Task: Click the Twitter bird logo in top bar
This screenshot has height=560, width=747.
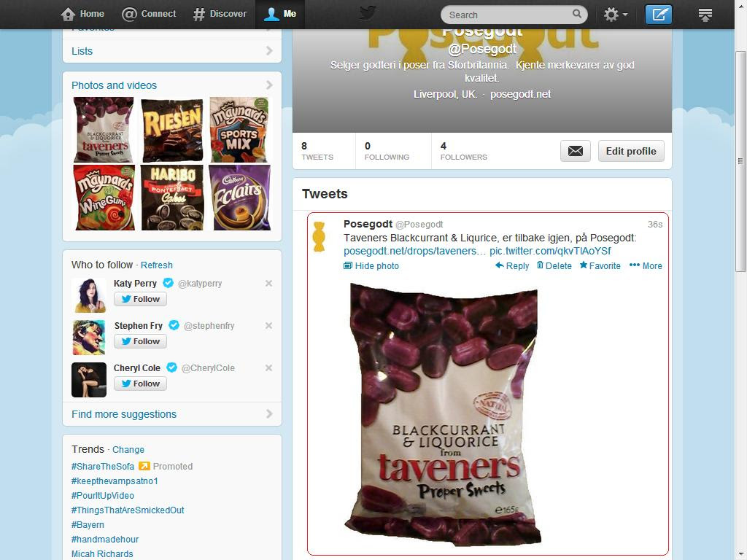Action: [368, 13]
